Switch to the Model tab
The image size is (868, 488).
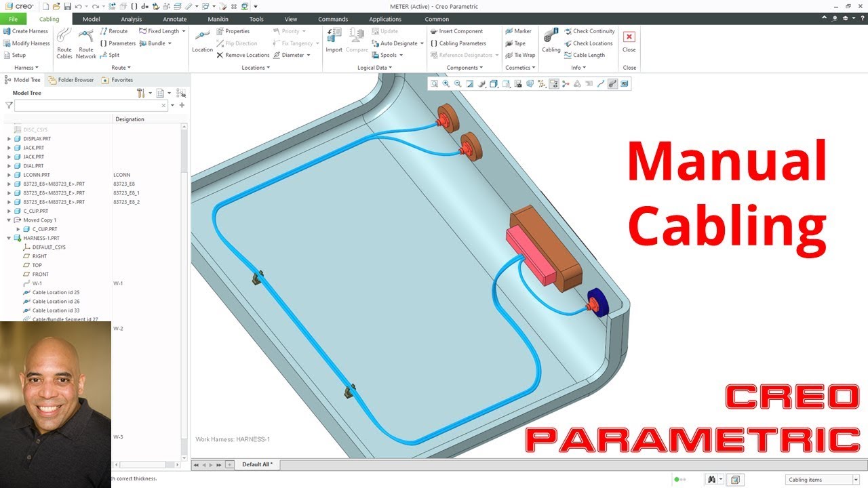pos(91,19)
